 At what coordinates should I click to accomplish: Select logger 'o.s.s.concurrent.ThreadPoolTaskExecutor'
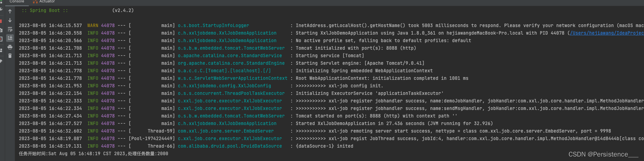coord(231,93)
